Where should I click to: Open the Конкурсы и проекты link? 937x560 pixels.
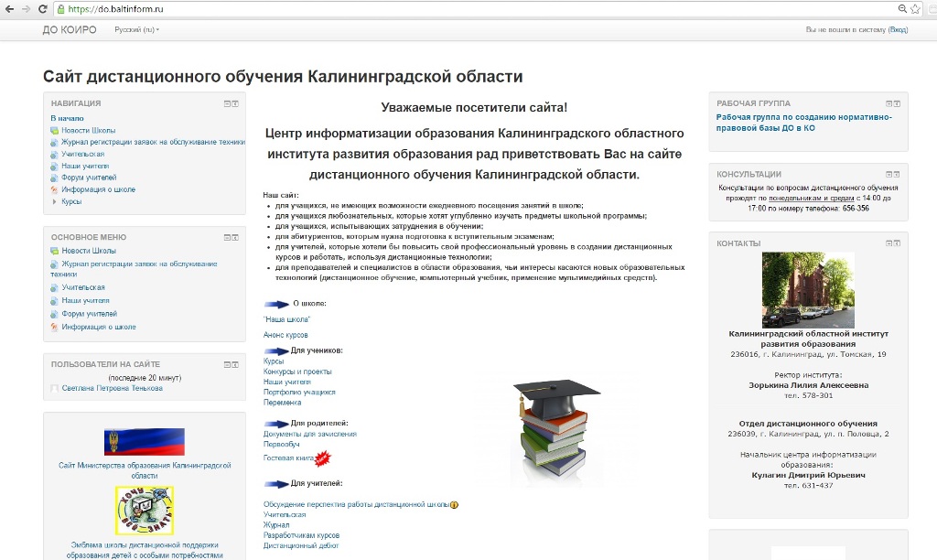click(x=297, y=372)
